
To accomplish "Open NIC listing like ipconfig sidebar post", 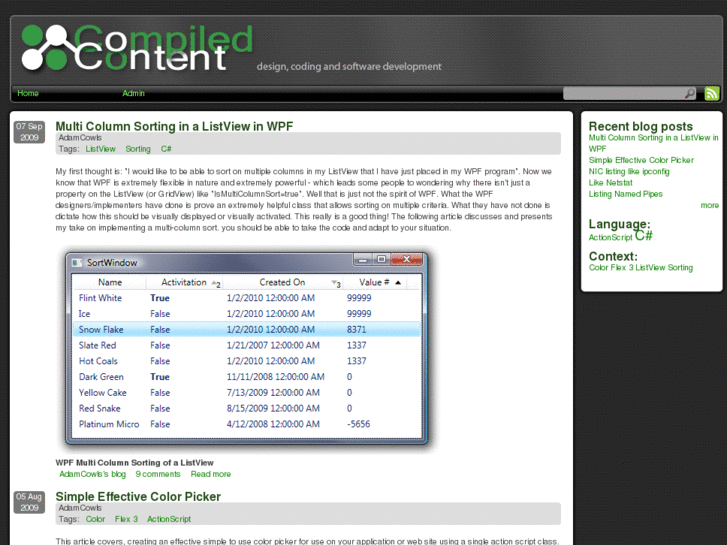I will tap(629, 171).
